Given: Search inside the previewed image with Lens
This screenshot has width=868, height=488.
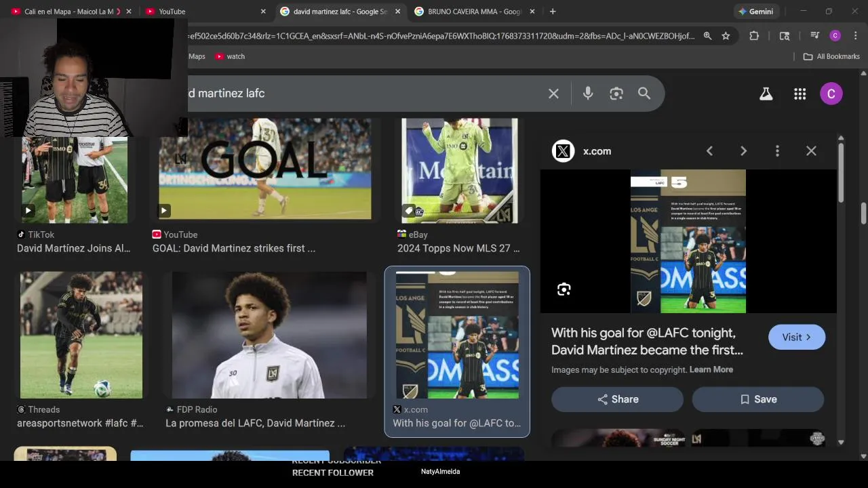Looking at the screenshot, I should pos(564,289).
